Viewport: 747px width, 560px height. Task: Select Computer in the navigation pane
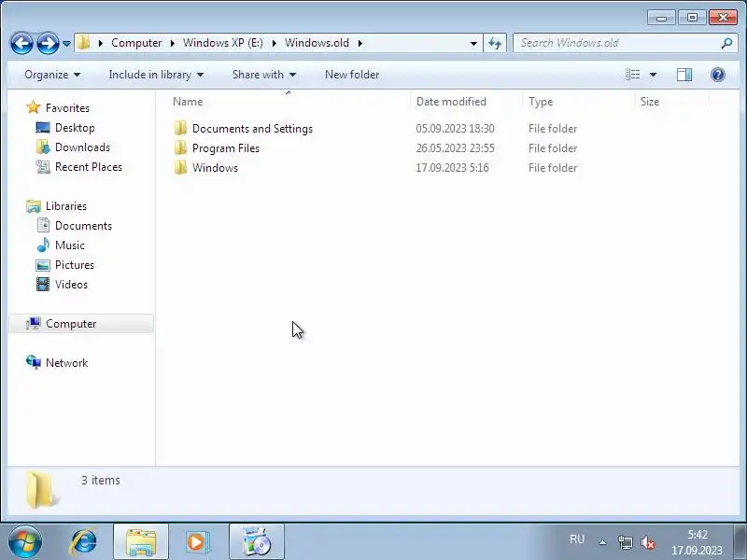pyautogui.click(x=81, y=324)
